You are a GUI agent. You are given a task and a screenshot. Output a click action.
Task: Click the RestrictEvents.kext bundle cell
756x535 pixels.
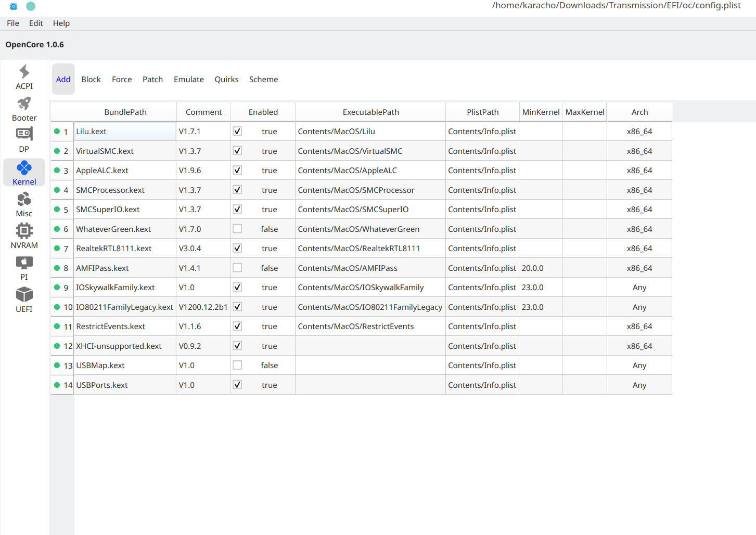(125, 327)
